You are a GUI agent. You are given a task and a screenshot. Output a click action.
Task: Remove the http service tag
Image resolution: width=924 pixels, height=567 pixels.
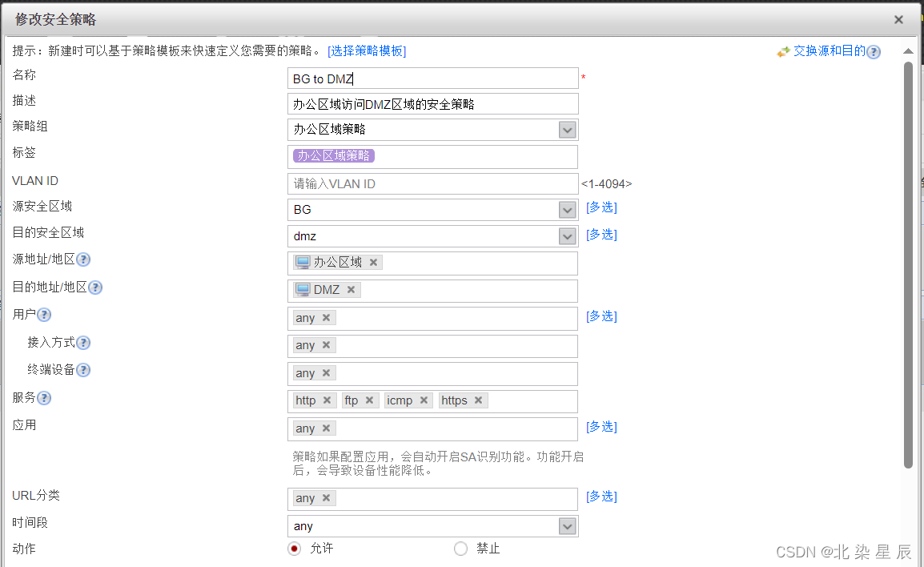327,400
